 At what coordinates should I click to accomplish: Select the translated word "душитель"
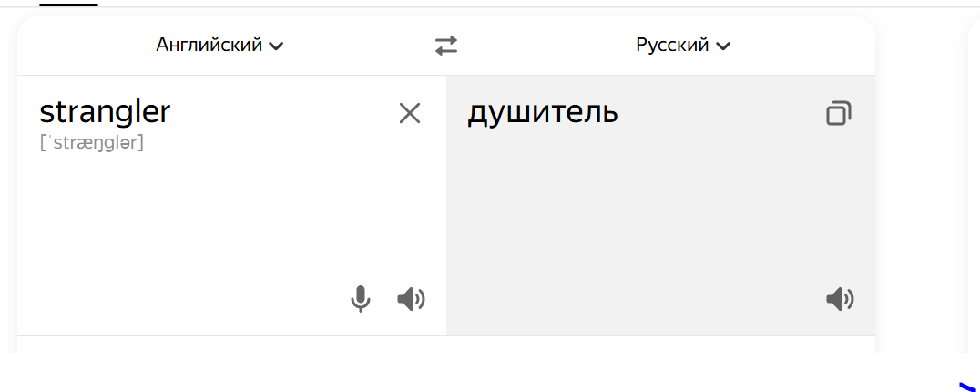pos(543,113)
